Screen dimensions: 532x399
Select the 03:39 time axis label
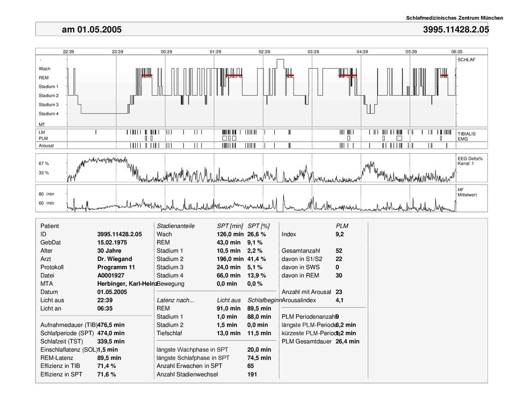coord(313,52)
